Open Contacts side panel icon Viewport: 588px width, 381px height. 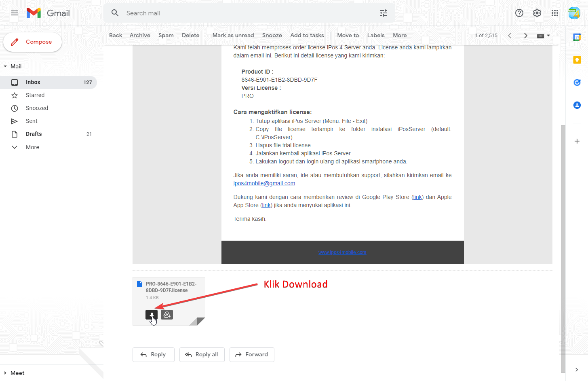[577, 105]
